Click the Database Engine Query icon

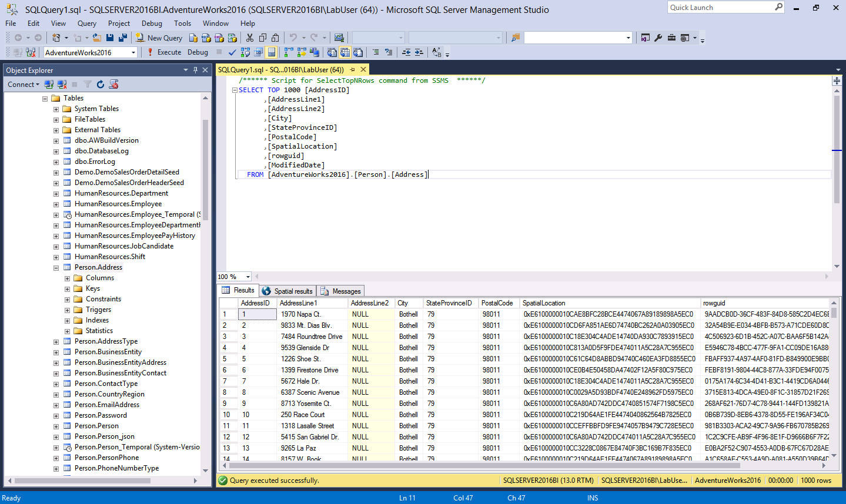click(193, 38)
